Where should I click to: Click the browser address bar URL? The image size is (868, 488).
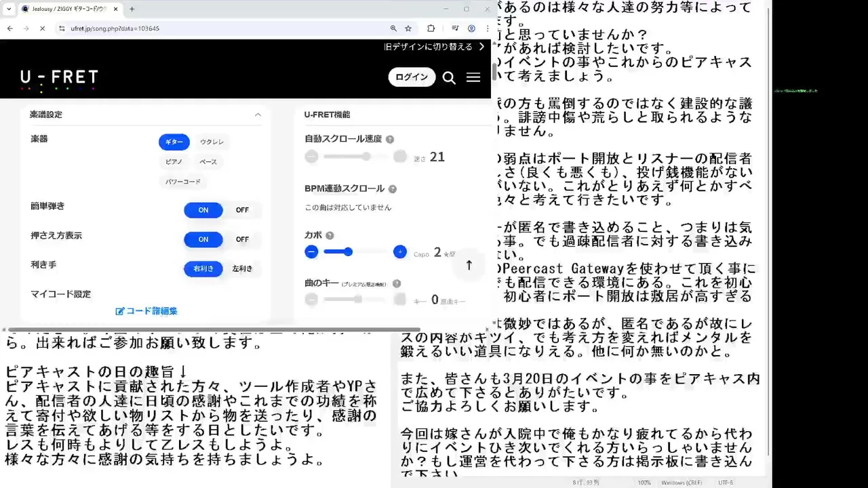pyautogui.click(x=115, y=28)
